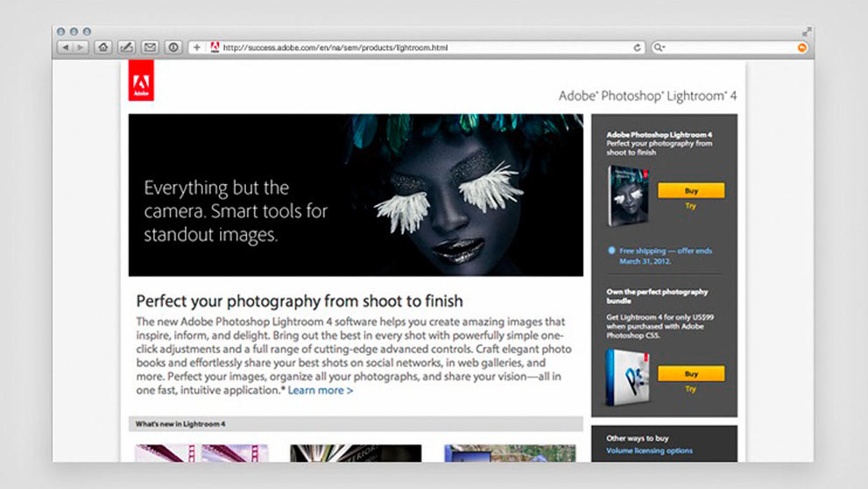Follow the Learn more link
This screenshot has width=868, height=489.
[320, 391]
